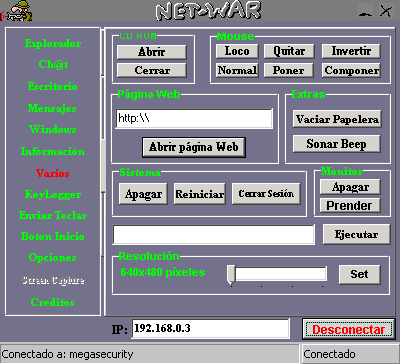Click Prender to turn monitor on
400x364 pixels.
[x=350, y=206]
